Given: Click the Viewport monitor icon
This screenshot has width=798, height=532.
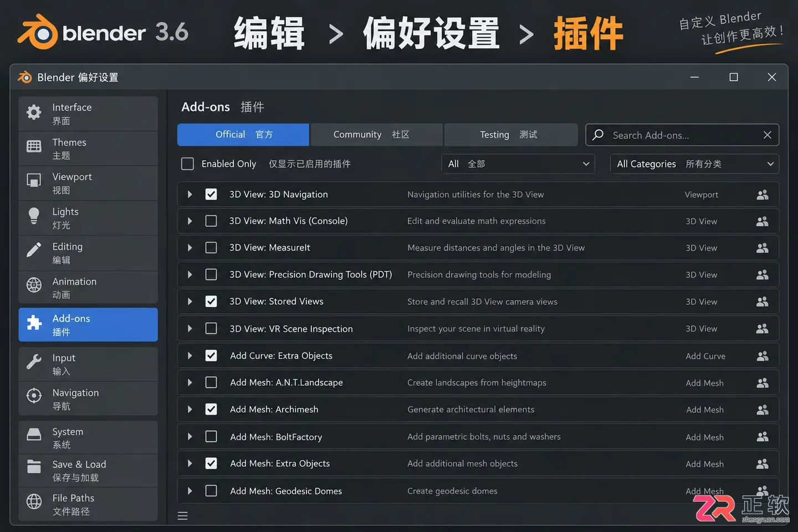Looking at the screenshot, I should point(34,181).
